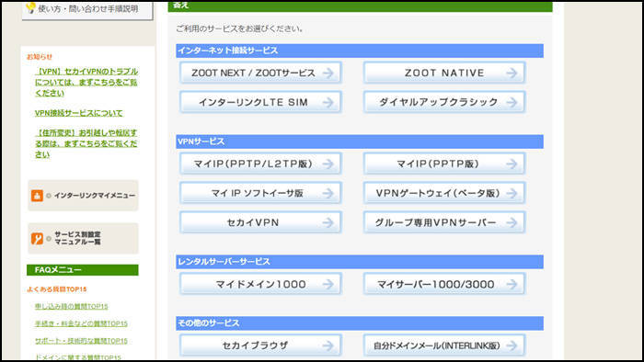Open 【VPN】セカイVPNのトラブル notice link
The height and width of the screenshot is (362, 644).
coord(86,82)
